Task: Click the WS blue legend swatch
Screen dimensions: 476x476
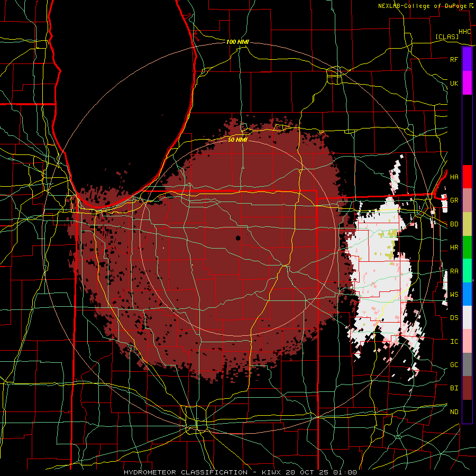Action: (467, 294)
